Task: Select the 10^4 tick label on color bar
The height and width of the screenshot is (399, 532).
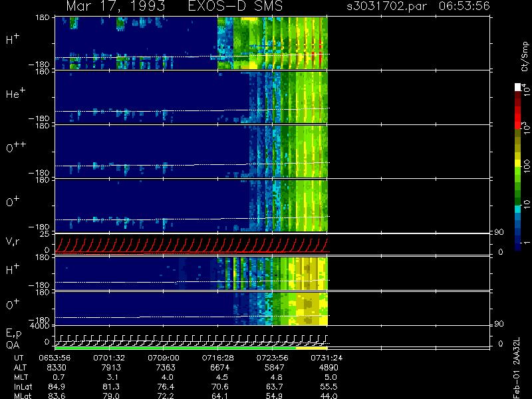Action: [525, 89]
